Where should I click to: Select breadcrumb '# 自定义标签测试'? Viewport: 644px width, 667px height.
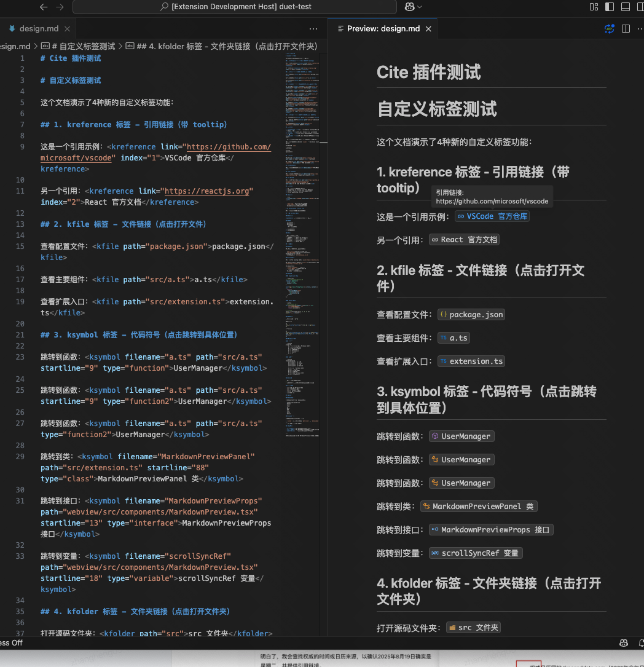78,46
